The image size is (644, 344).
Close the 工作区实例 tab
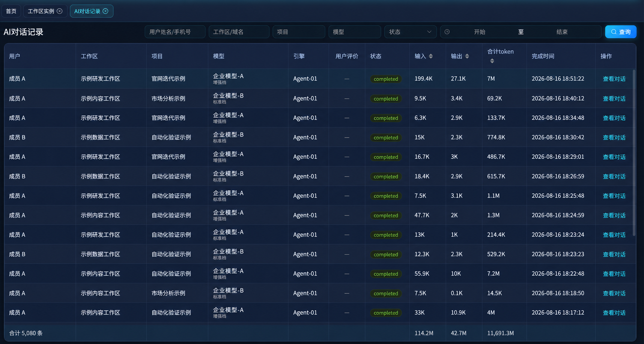click(x=60, y=11)
